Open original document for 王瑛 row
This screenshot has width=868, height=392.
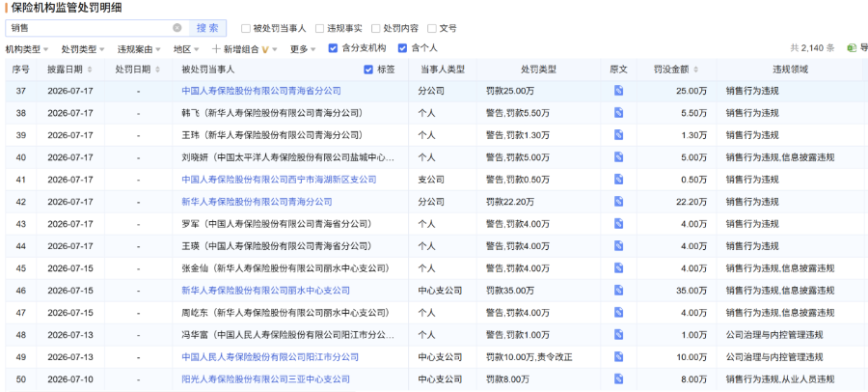[618, 246]
